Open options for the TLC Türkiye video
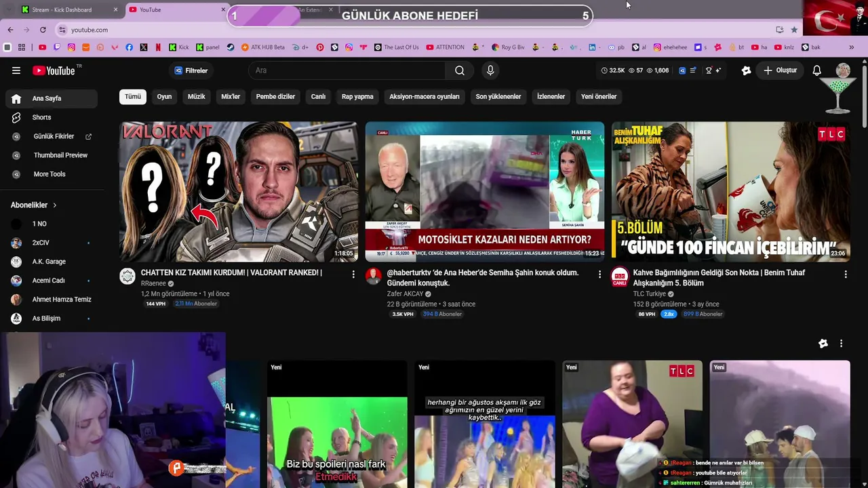Image resolution: width=868 pixels, height=488 pixels. 846,274
